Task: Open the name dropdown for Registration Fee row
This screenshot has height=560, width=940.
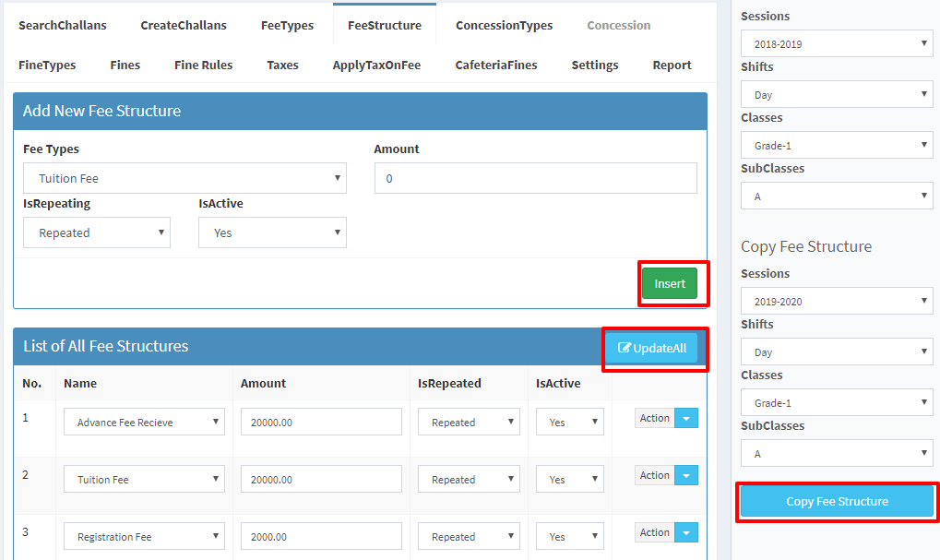Action: point(144,535)
